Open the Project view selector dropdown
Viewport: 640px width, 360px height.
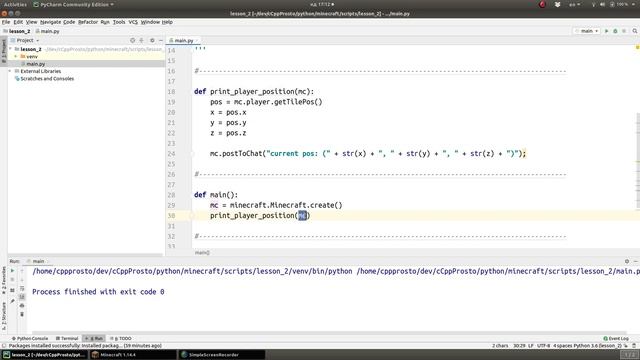click(25, 40)
